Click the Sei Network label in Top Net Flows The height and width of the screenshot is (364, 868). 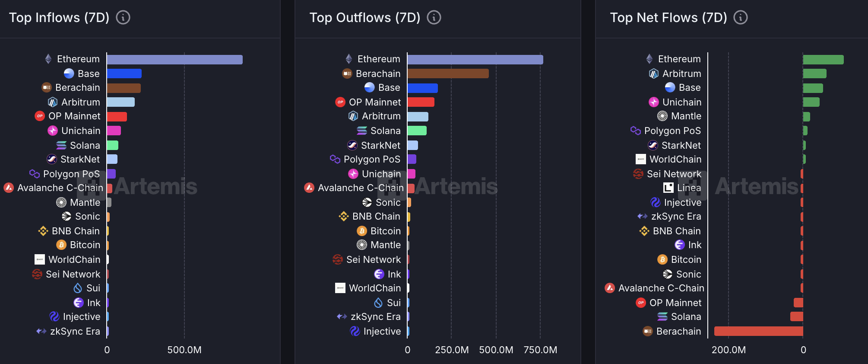[x=674, y=174]
